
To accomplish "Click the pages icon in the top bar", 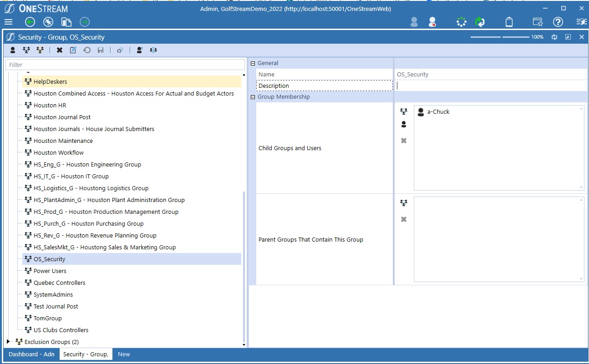I will (x=66, y=22).
